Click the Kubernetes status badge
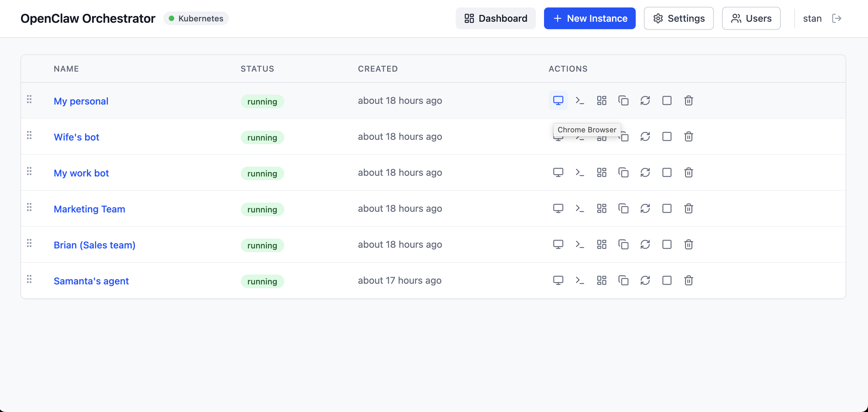868x412 pixels. (x=196, y=18)
